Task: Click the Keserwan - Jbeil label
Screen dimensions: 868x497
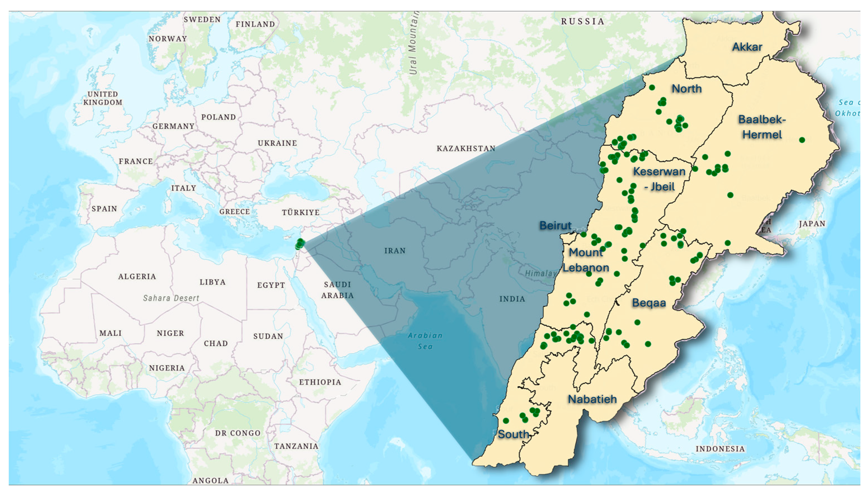Action: tap(659, 178)
